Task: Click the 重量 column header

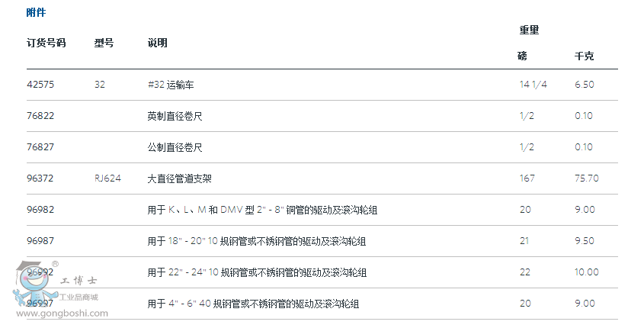Action: [529, 30]
